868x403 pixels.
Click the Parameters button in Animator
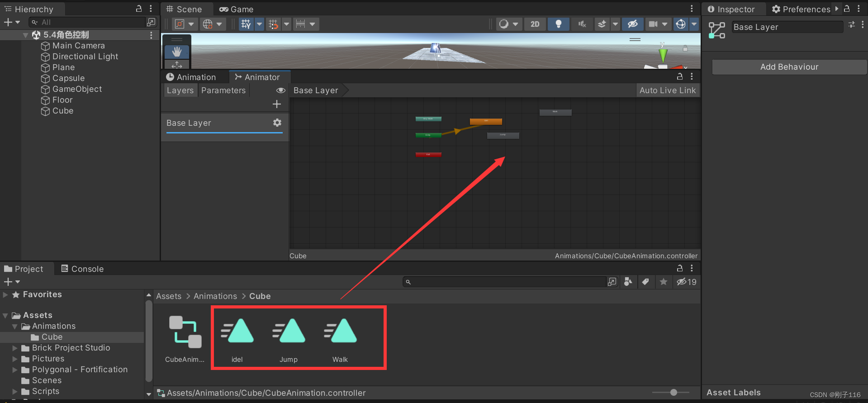(223, 90)
